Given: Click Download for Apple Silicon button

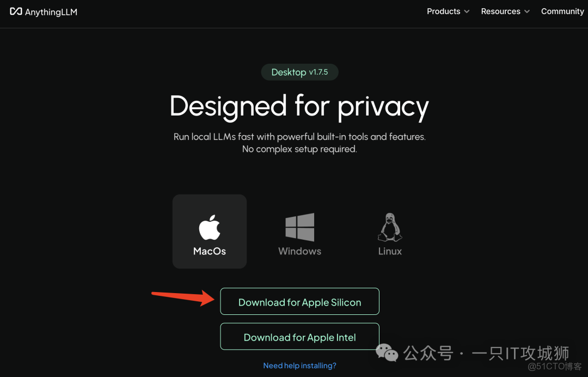Looking at the screenshot, I should point(299,302).
